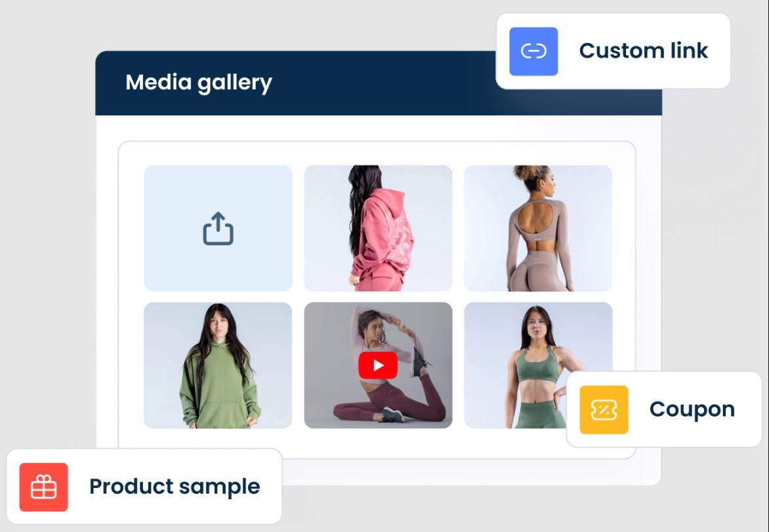The width and height of the screenshot is (769, 532).
Task: Click the "Media gallery" title text
Action: (199, 83)
